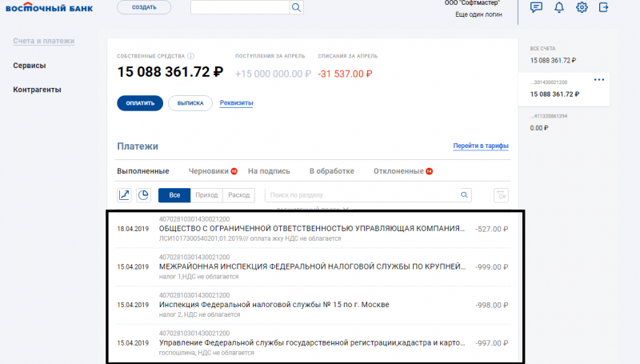Open three-dots menu on account card
Viewport: 640px width, 364px height.
(x=598, y=80)
